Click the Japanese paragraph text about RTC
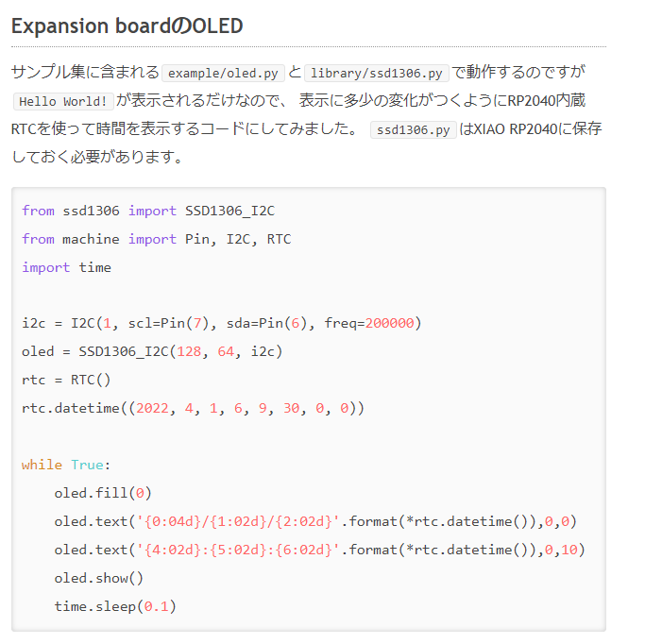645x644 pixels. [307, 114]
